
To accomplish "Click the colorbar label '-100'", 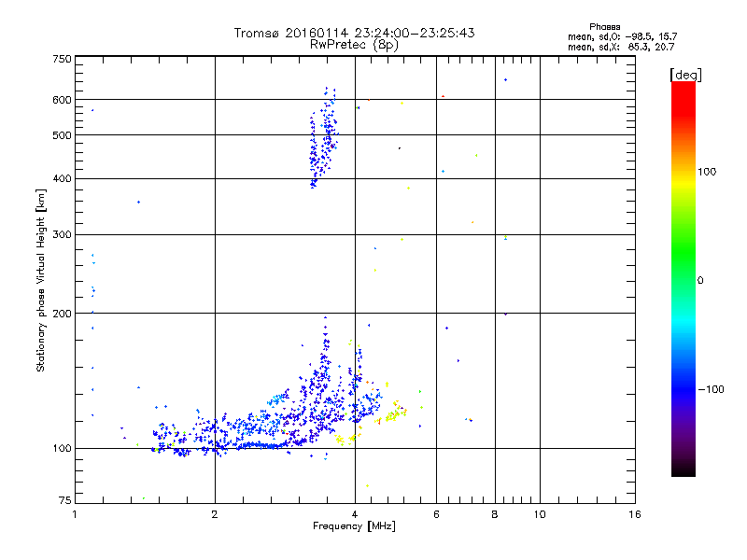I will pos(711,389).
